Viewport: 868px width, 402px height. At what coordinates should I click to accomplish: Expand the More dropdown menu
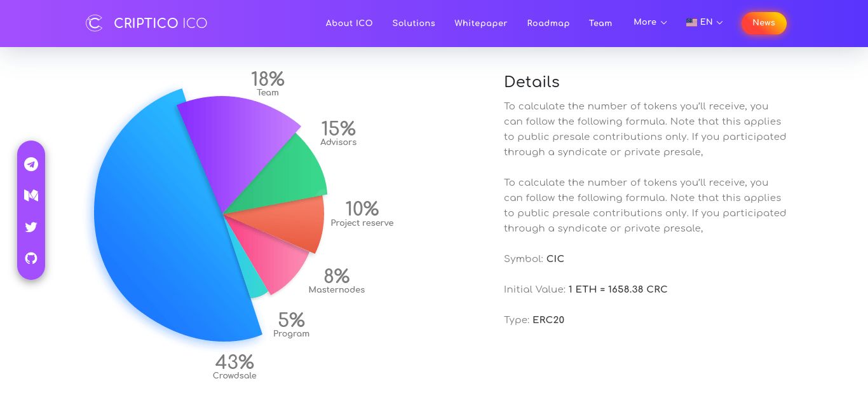tap(650, 22)
